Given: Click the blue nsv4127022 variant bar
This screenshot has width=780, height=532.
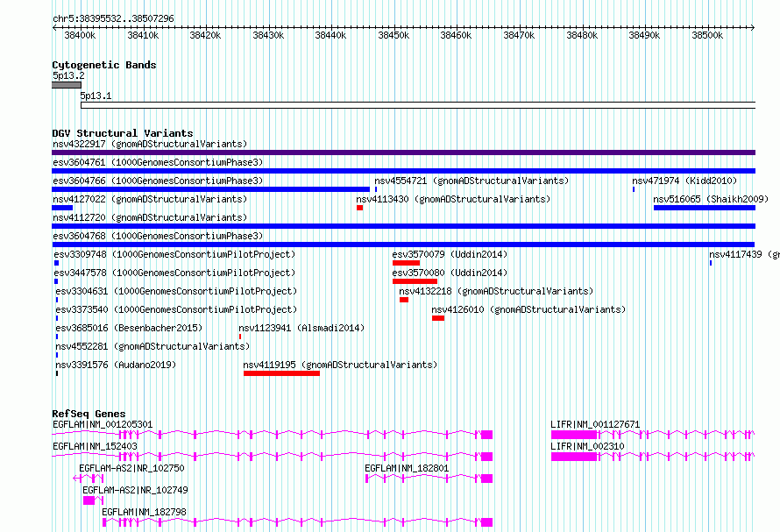Looking at the screenshot, I should pos(62,208).
